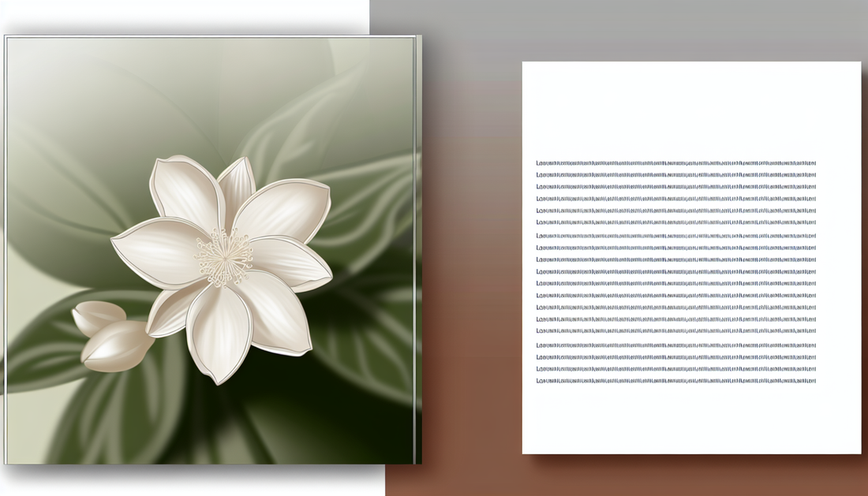Screen dimensions: 868x496
Task: Click the first text line on white page
Action: pos(675,163)
